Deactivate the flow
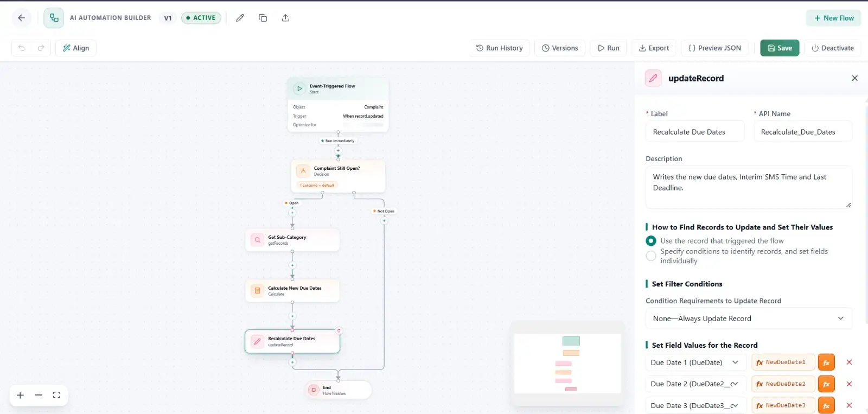Viewport: 868px width, 414px height. pos(832,48)
